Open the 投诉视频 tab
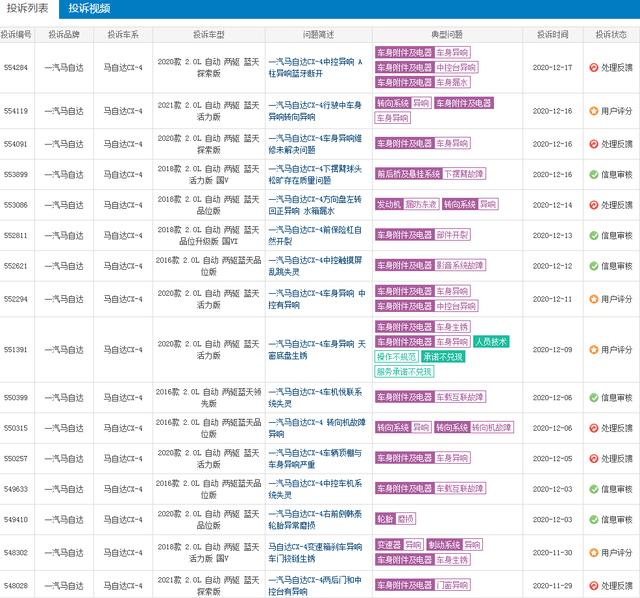Image resolution: width=640 pixels, height=598 pixels. (89, 8)
